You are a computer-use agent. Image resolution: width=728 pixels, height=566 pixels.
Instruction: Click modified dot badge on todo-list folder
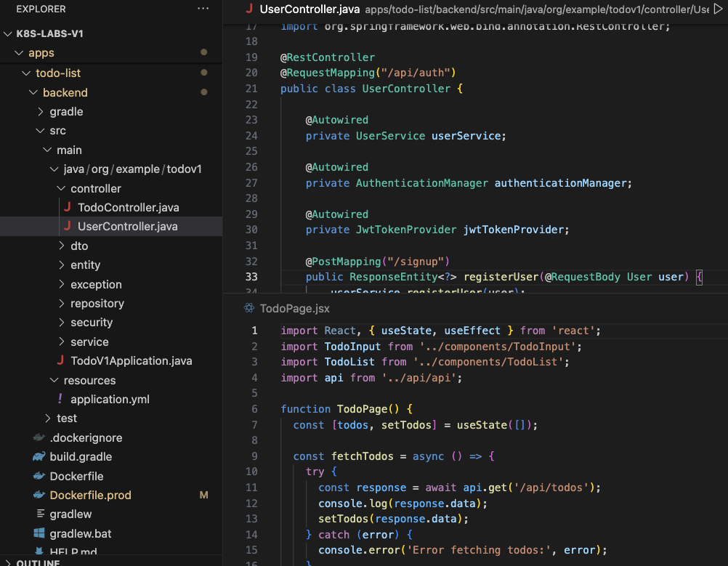pyautogui.click(x=204, y=73)
